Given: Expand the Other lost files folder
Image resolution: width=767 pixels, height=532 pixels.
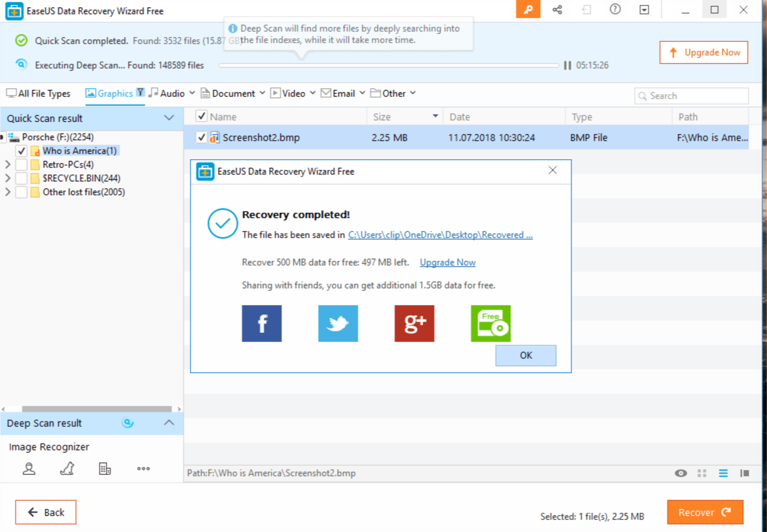Looking at the screenshot, I should 8,192.
